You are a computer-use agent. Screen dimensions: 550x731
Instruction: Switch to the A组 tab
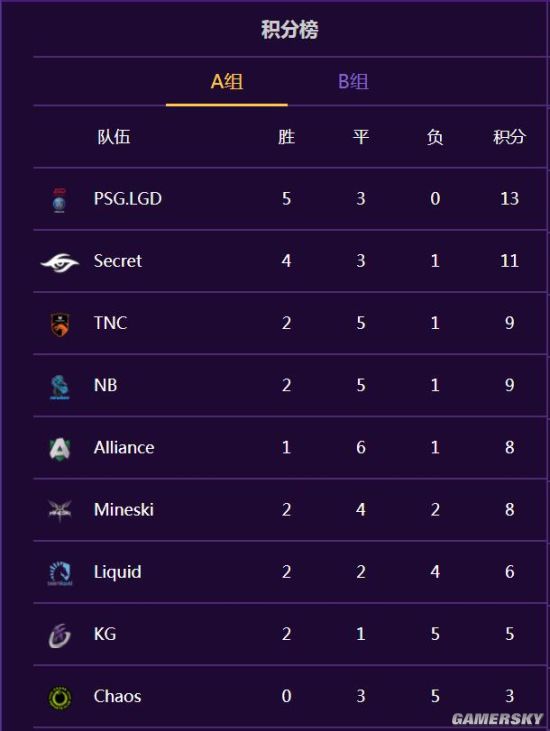[x=227, y=82]
